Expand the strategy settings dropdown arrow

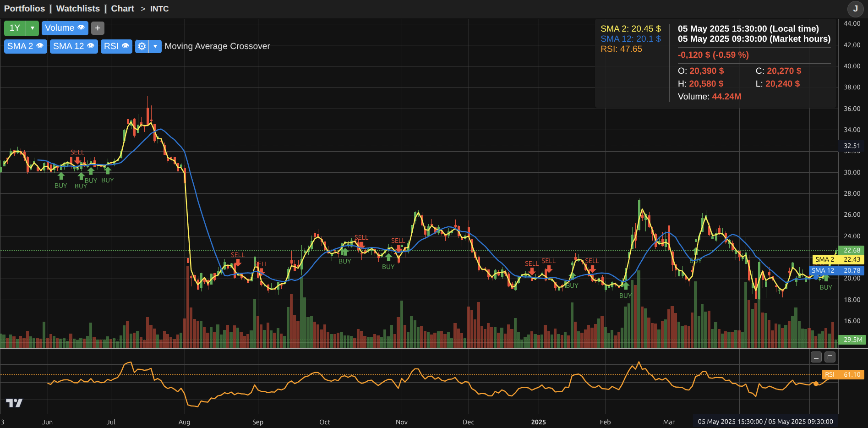coord(155,46)
